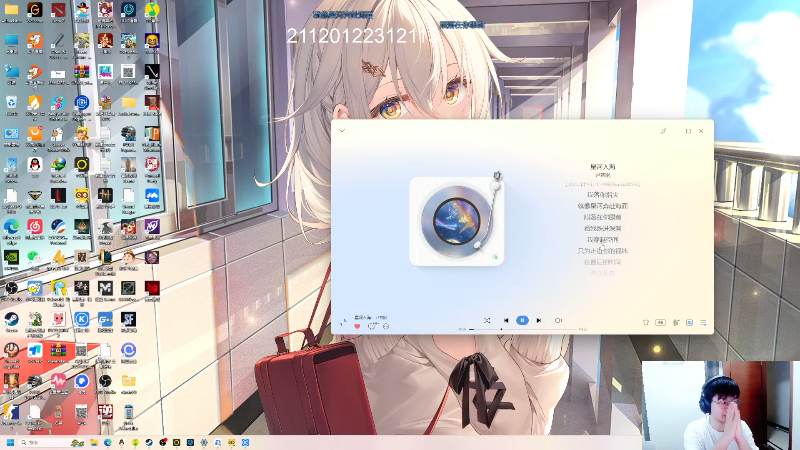Open the sound effects icon in player
The image size is (800, 450).
[x=676, y=322]
